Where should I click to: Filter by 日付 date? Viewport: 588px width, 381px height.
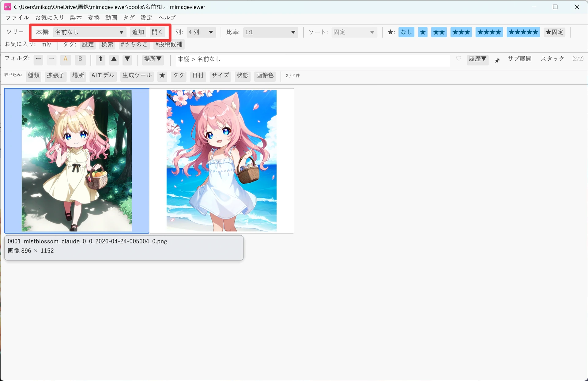(198, 75)
